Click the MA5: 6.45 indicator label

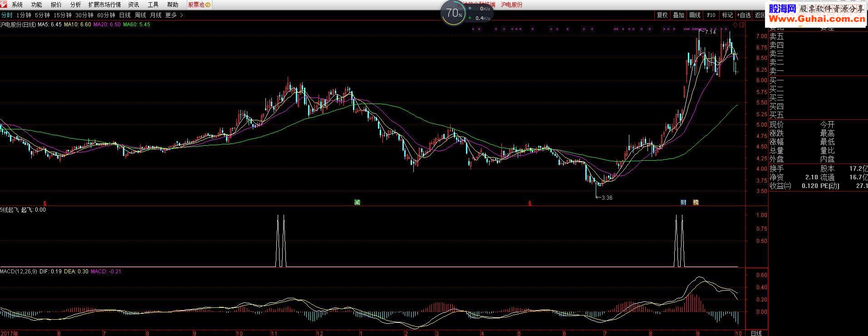pyautogui.click(x=49, y=25)
